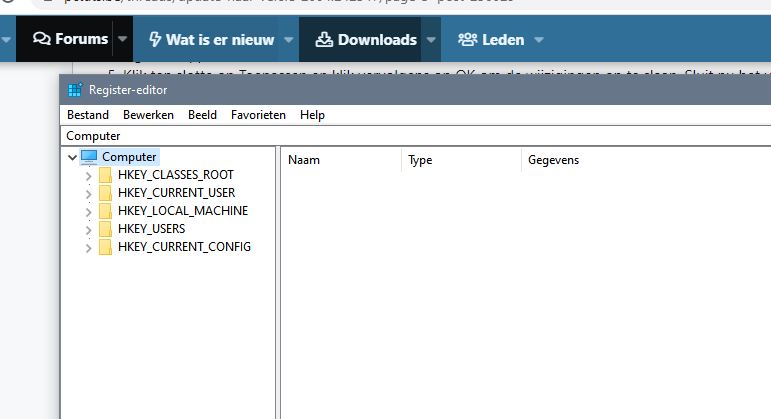Click the Forums speech bubble icon
This screenshot has height=419, width=771.
pos(41,39)
